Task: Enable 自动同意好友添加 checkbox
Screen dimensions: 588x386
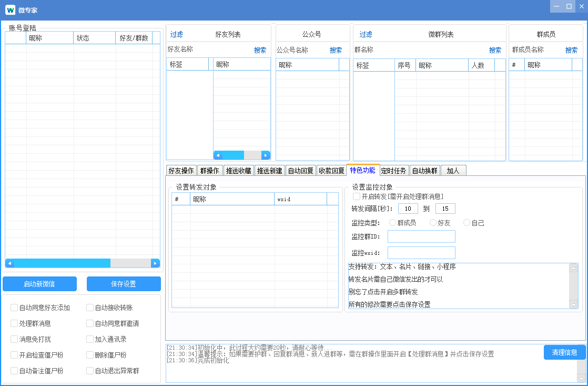Action: click(x=14, y=308)
